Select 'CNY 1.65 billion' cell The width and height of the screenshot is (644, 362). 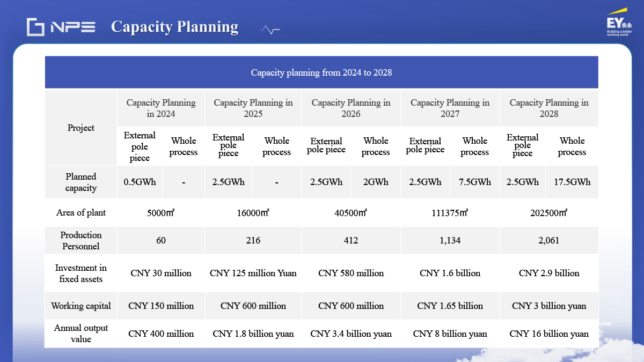coord(450,306)
